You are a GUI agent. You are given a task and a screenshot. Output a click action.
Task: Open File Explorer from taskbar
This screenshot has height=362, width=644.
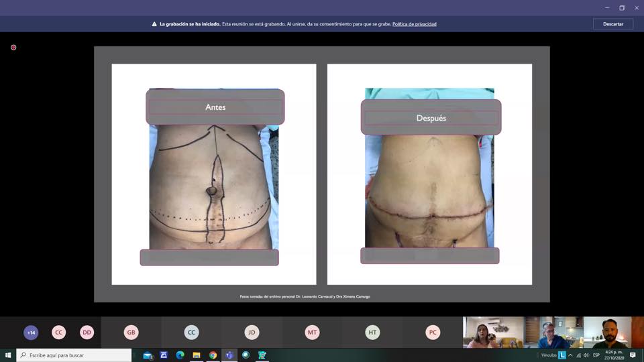click(x=197, y=355)
